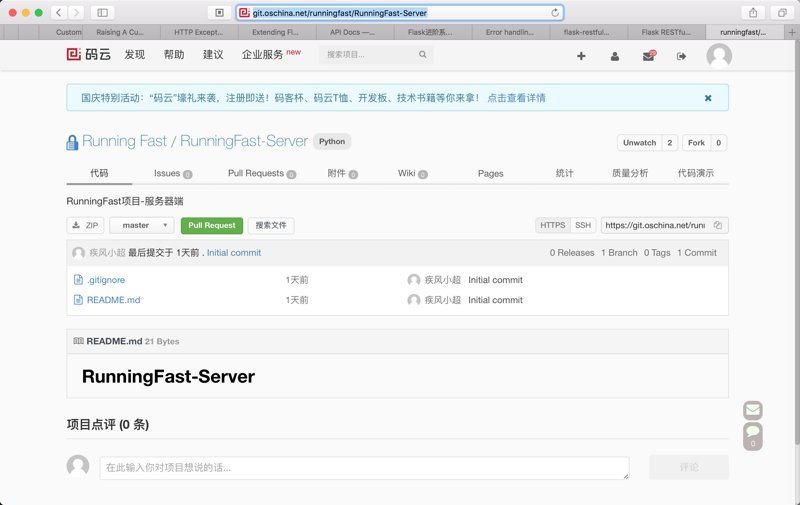Open the 点击查看详情 link

pos(516,98)
